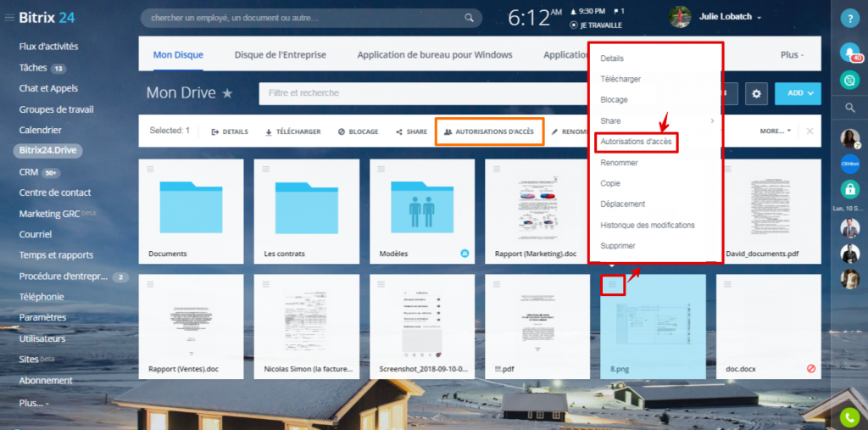Open the menu icon on 8.png tile
The width and height of the screenshot is (868, 430).
coord(612,285)
